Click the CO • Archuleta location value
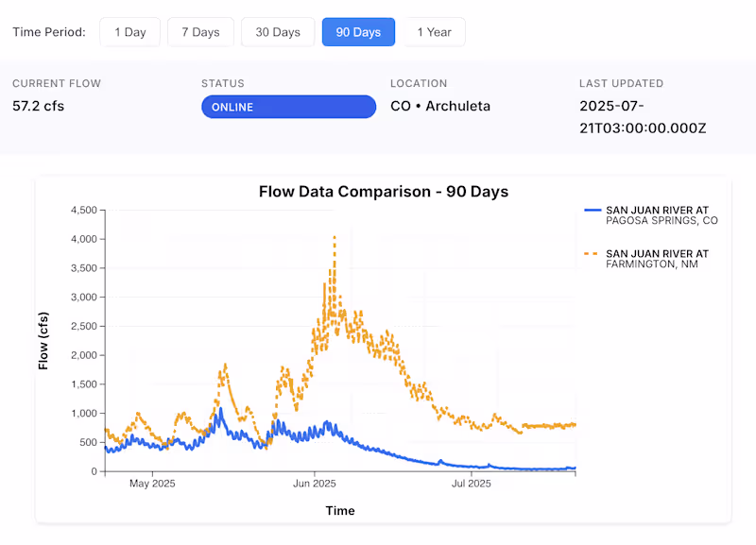756x545 pixels. 440,106
